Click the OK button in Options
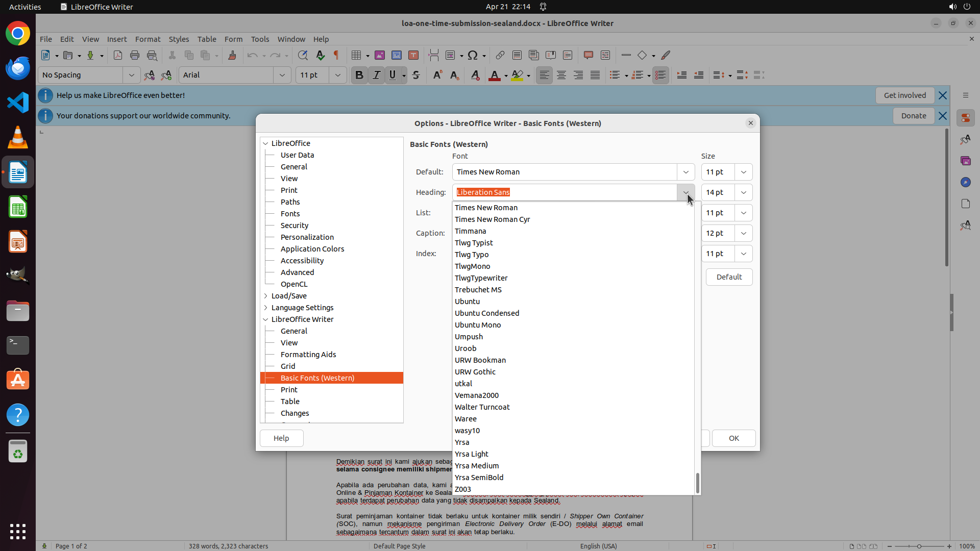The width and height of the screenshot is (980, 551). click(x=733, y=438)
